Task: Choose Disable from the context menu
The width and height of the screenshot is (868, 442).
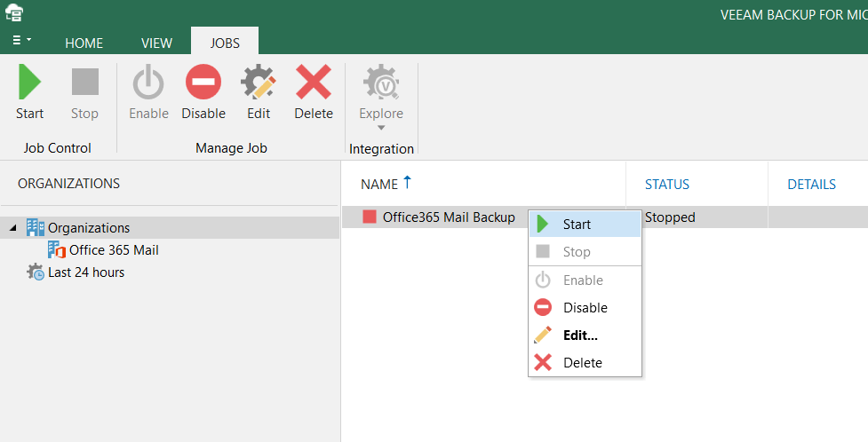Action: click(585, 308)
